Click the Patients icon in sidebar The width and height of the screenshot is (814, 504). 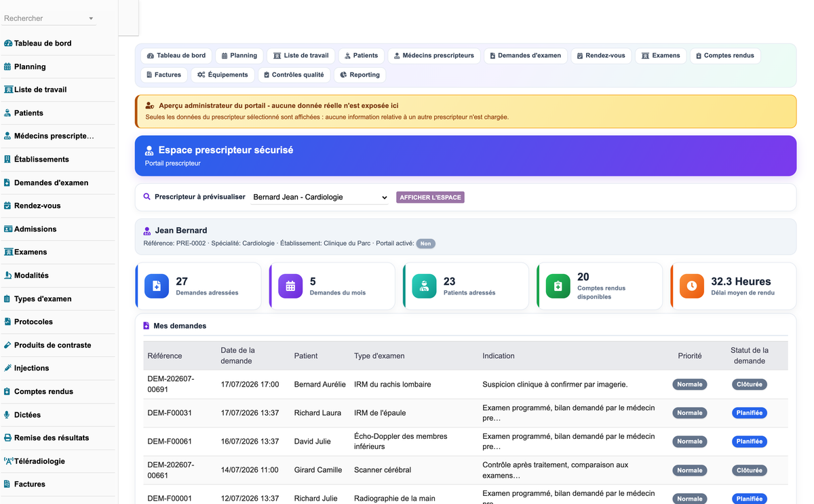7,113
